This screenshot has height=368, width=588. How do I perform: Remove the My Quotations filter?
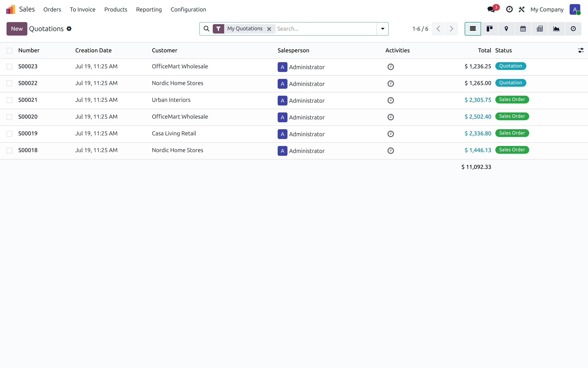click(269, 29)
